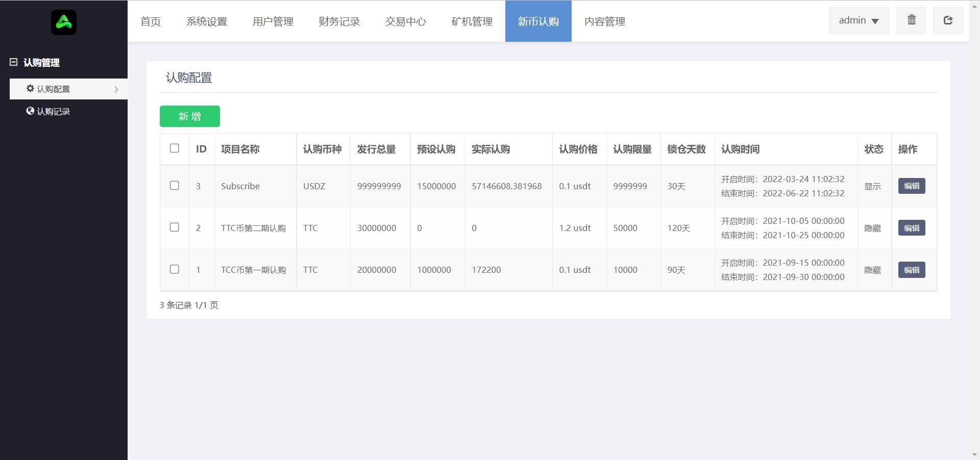Click the chevron arrow on 认购配置 item
The height and width of the screenshot is (460, 980).
(116, 89)
